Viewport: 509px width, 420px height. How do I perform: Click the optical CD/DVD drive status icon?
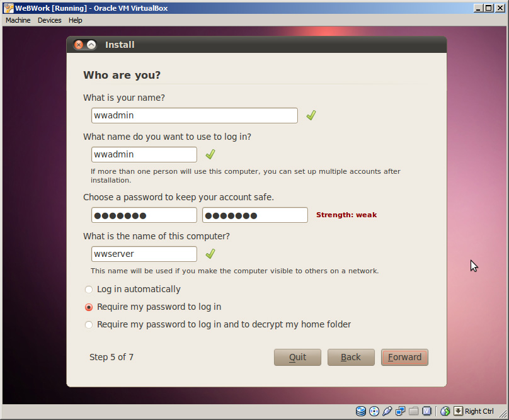pyautogui.click(x=374, y=411)
